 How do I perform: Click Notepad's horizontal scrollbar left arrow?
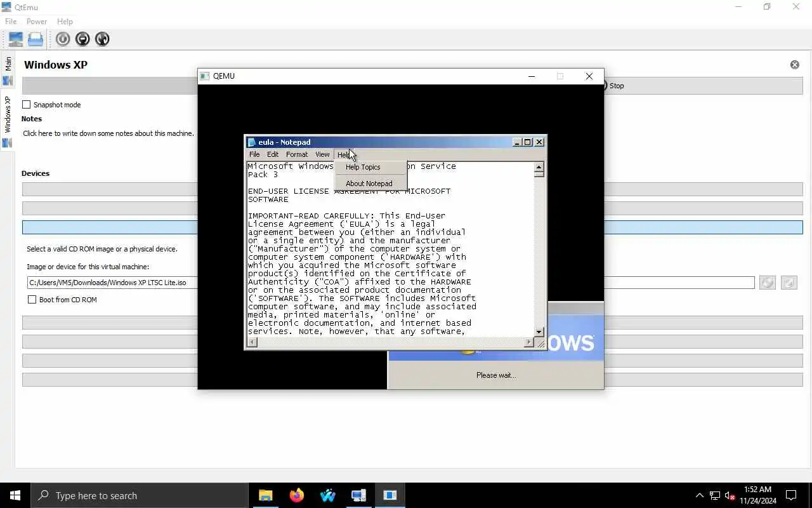(252, 343)
